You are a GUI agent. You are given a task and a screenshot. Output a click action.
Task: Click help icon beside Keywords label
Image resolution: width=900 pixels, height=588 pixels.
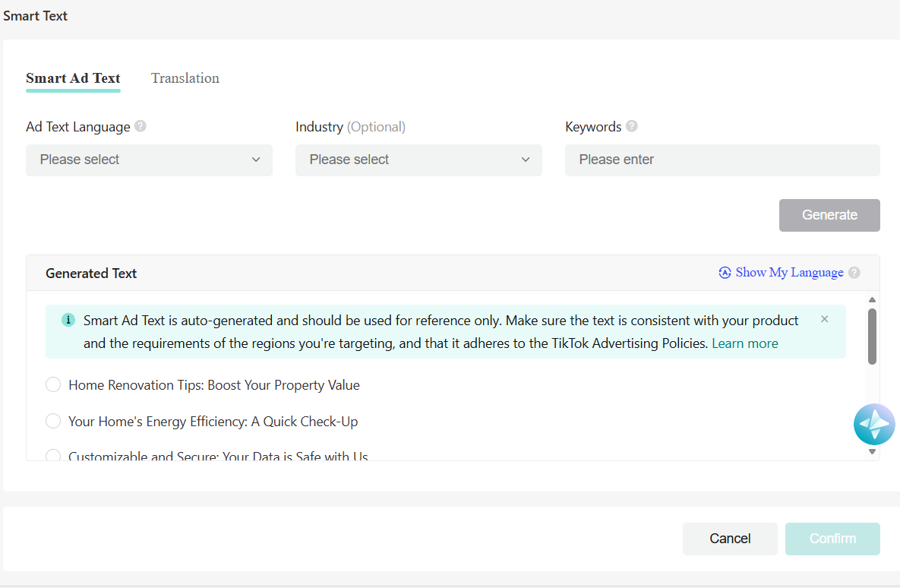click(632, 127)
